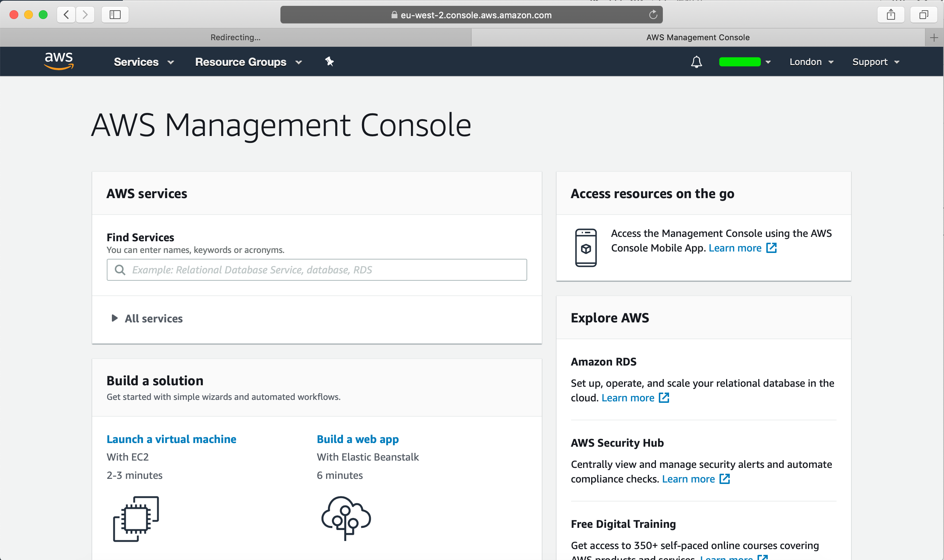Click the 'AWS services' panel title
The height and width of the screenshot is (560, 944).
click(147, 194)
